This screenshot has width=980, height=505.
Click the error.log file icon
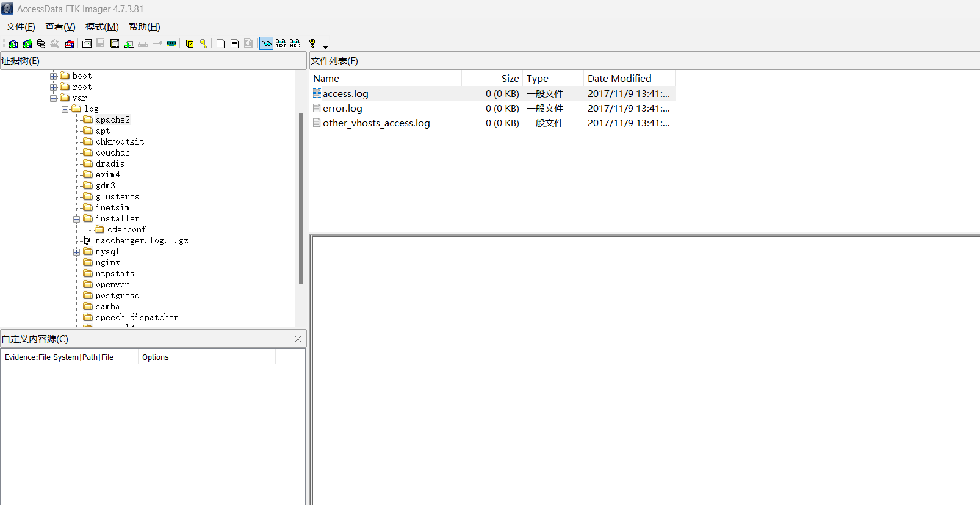click(x=317, y=108)
